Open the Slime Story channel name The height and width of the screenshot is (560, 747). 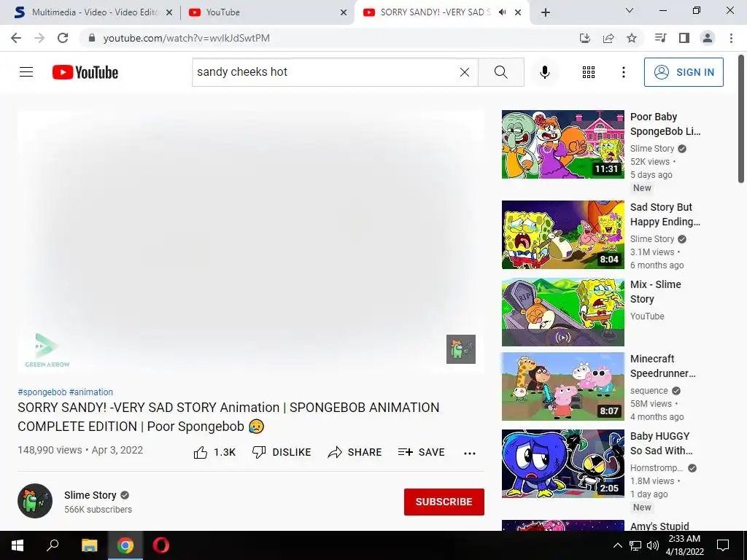coord(90,495)
